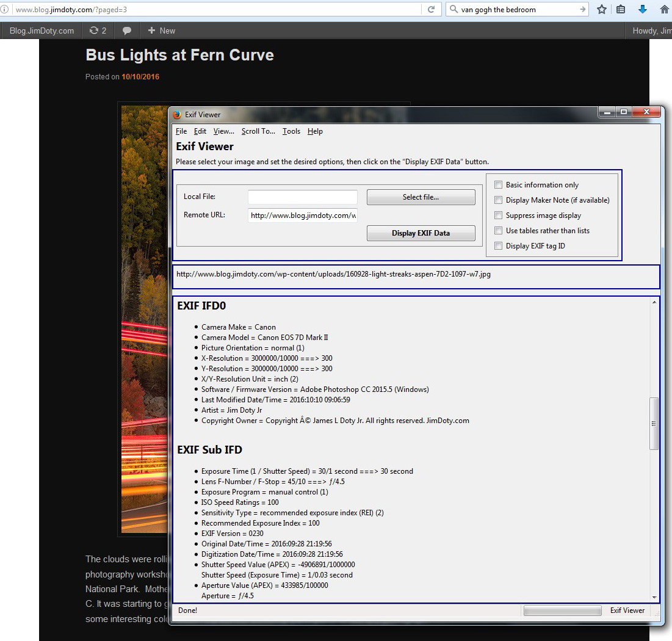The image size is (672, 641).
Task: Click the 'Last Modified Date/Time' line
Action: coord(275,400)
